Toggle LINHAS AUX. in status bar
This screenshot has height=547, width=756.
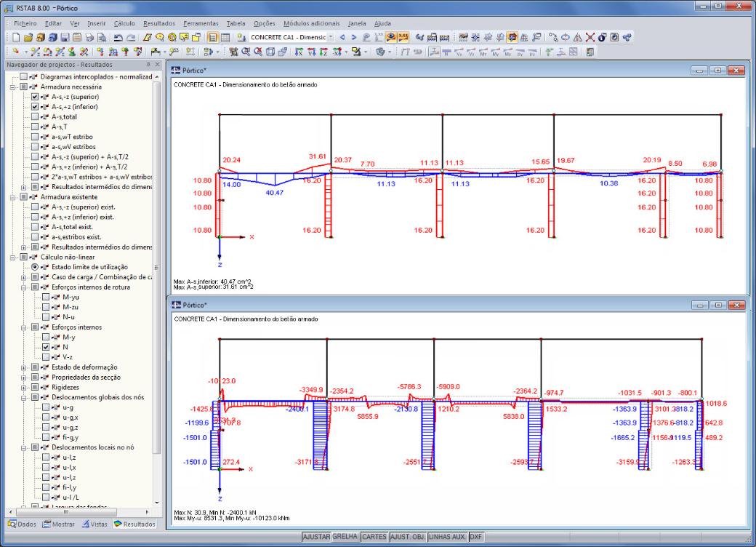point(447,536)
